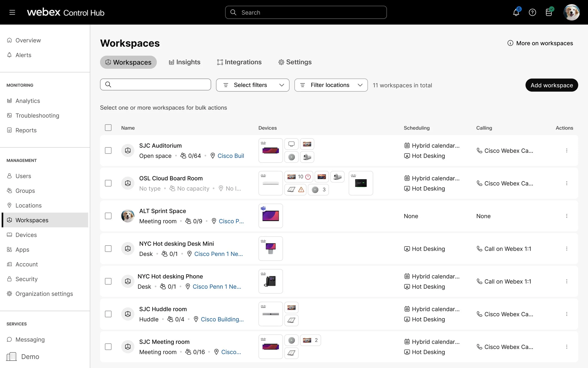Open the hamburger navigation menu
Image resolution: width=588 pixels, height=368 pixels.
coord(12,12)
